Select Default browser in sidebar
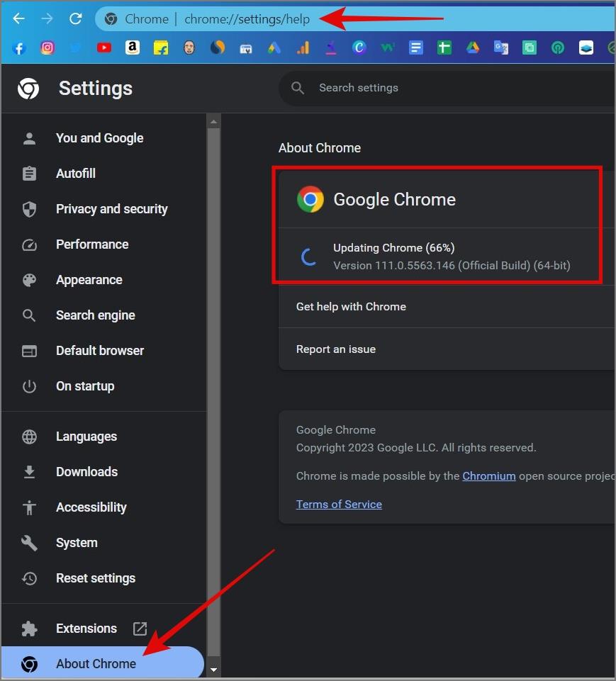The height and width of the screenshot is (681, 616). click(103, 351)
